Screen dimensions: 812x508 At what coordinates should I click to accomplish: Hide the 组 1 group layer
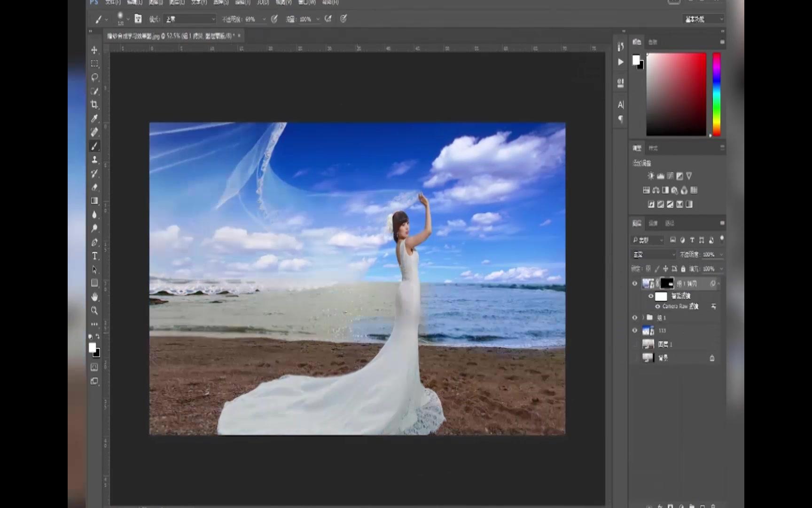tap(635, 317)
